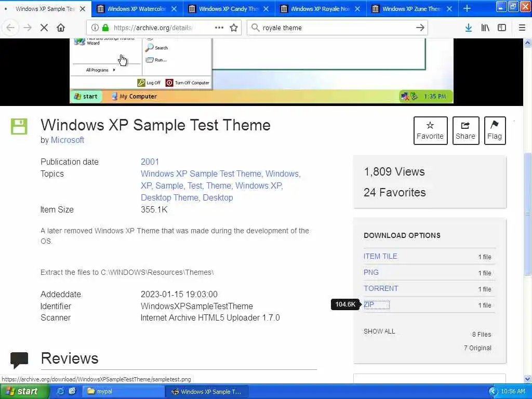This screenshot has height=399, width=532.
Task: Close the Windows XP Zune Theme tab
Action: (x=449, y=9)
